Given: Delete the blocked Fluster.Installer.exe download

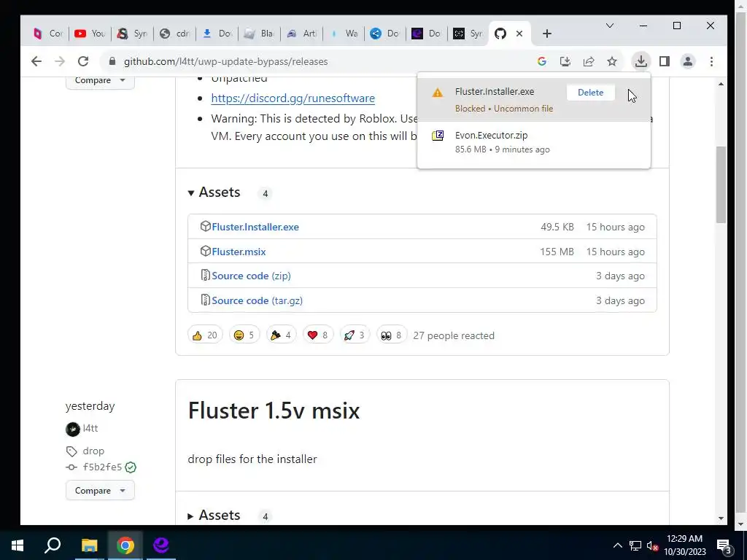Looking at the screenshot, I should click(x=590, y=93).
